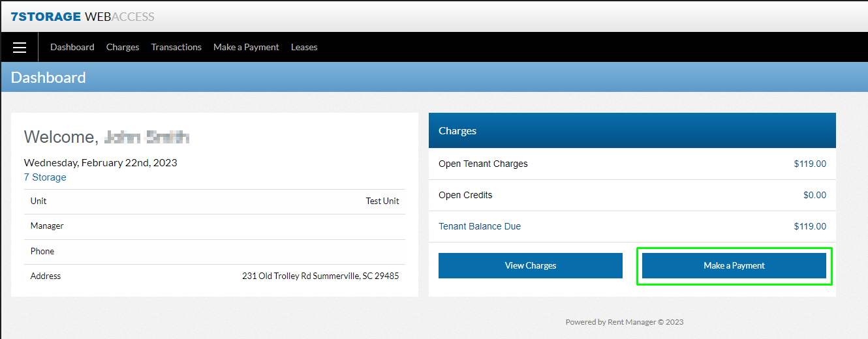Click the Phone row in welcome panel
The image size is (868, 339).
click(42, 252)
